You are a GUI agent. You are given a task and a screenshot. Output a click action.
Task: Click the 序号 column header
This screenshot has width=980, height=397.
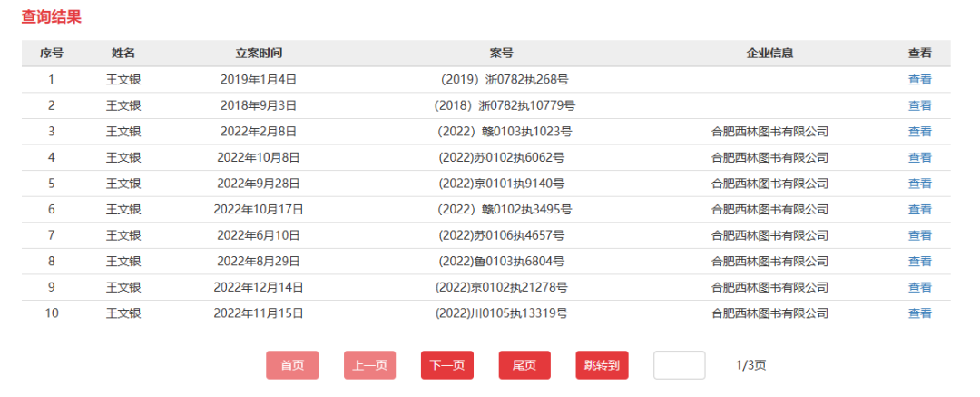(51, 53)
